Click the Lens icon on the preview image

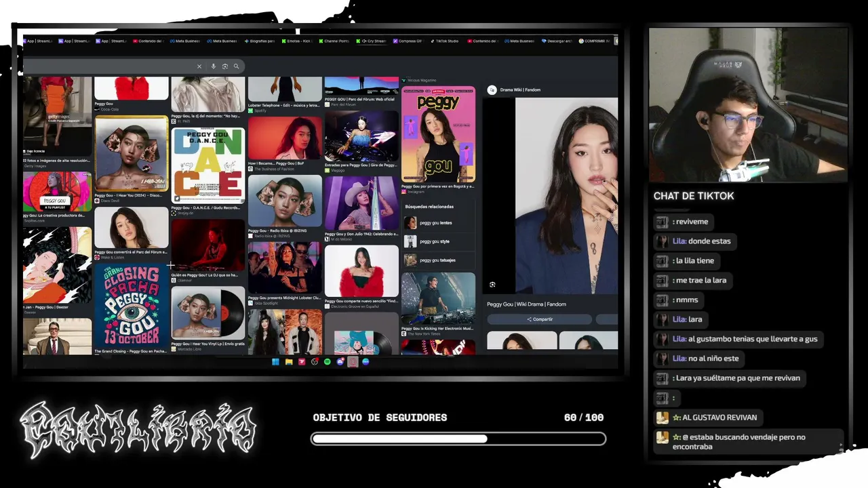[x=492, y=285]
